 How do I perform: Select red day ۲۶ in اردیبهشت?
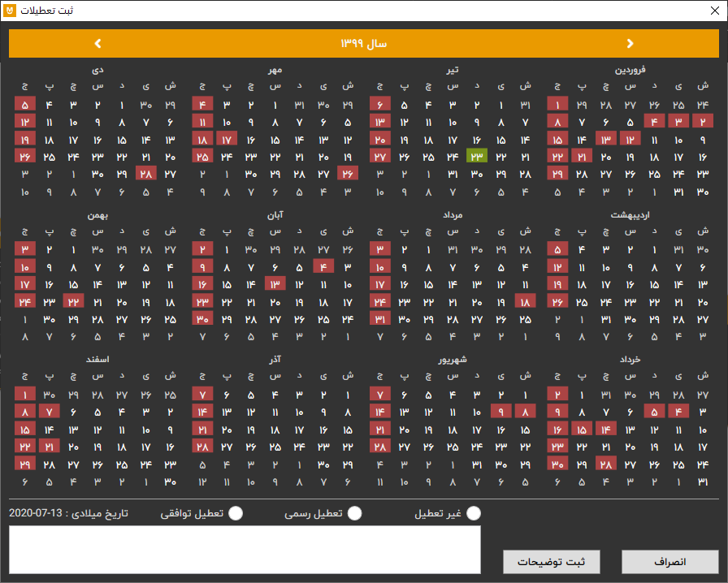[557, 302]
